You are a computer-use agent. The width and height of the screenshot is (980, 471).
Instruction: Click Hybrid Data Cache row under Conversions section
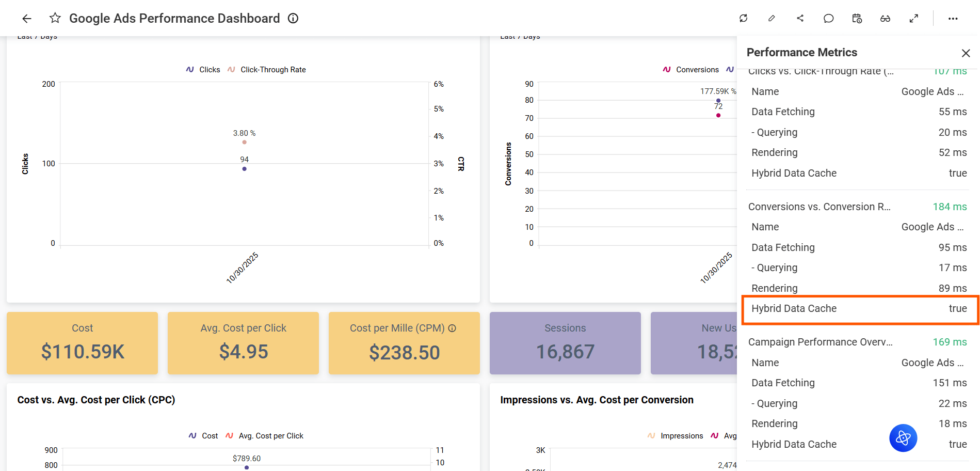[x=859, y=309]
